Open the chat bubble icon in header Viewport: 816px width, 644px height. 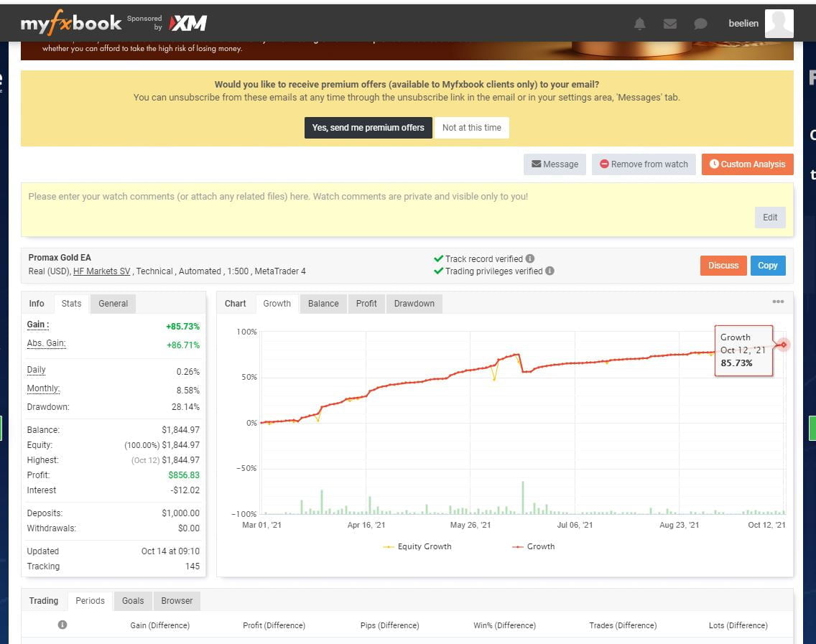pyautogui.click(x=700, y=24)
